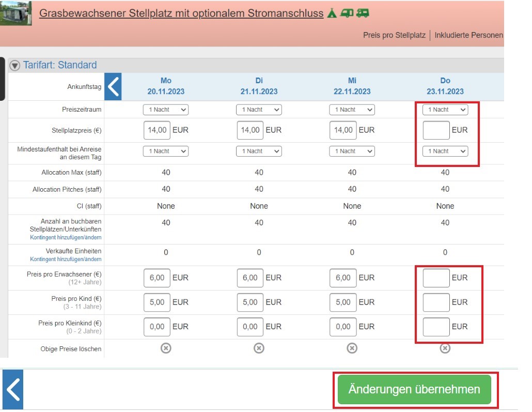The image size is (532, 412).
Task: Focus Monday Preis pro Erwachsener field
Action: click(157, 278)
